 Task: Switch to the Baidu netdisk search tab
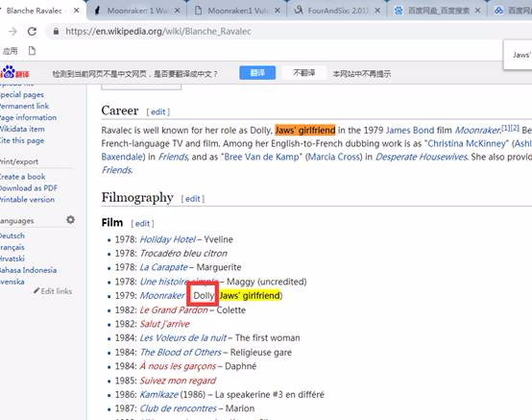pyautogui.click(x=438, y=11)
